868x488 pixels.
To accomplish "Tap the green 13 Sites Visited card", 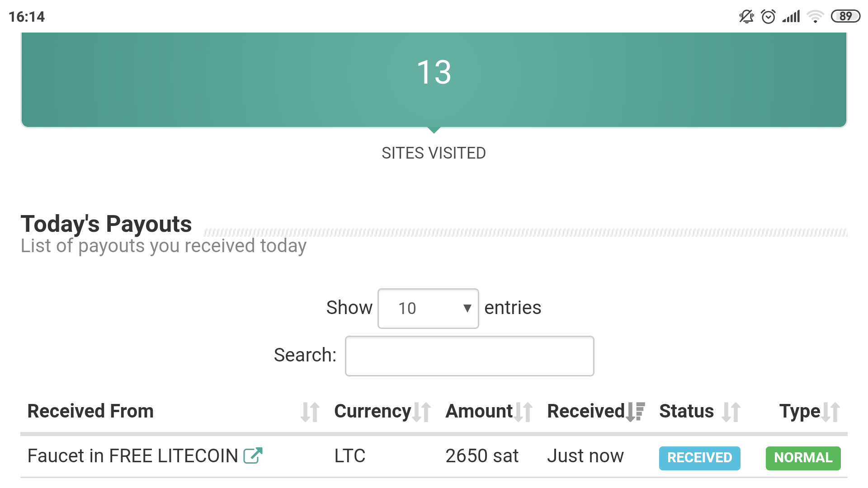I will [434, 80].
